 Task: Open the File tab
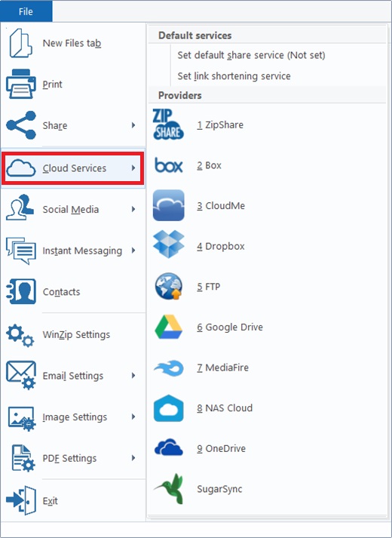pyautogui.click(x=26, y=11)
